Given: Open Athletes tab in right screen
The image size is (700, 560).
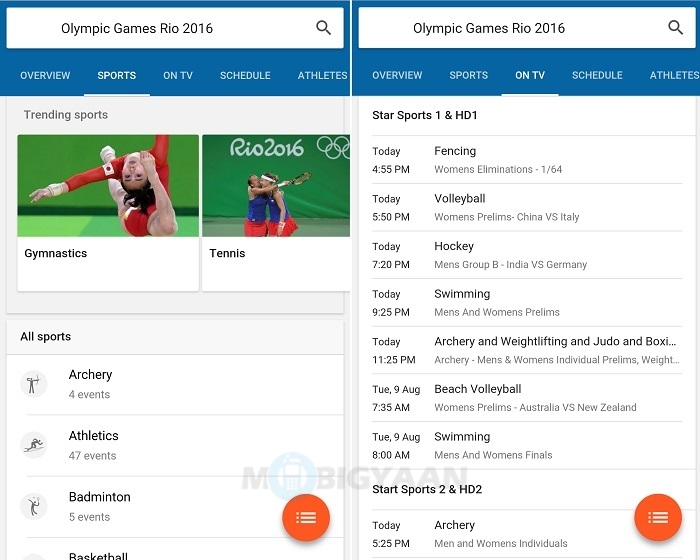Looking at the screenshot, I should 674,75.
